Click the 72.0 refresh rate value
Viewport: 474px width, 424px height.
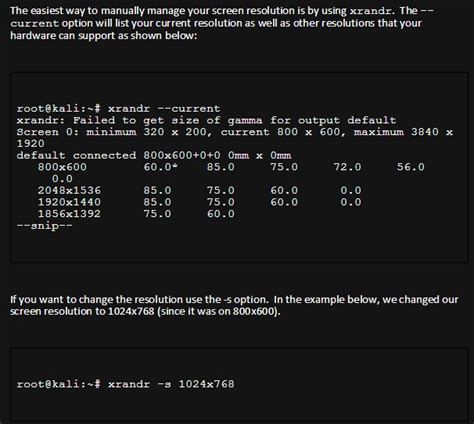point(347,167)
